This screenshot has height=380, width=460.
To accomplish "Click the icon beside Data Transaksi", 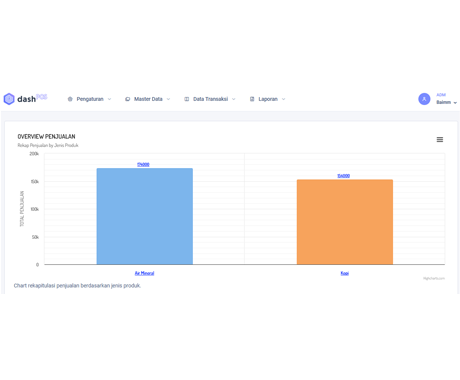I will 187,99.
